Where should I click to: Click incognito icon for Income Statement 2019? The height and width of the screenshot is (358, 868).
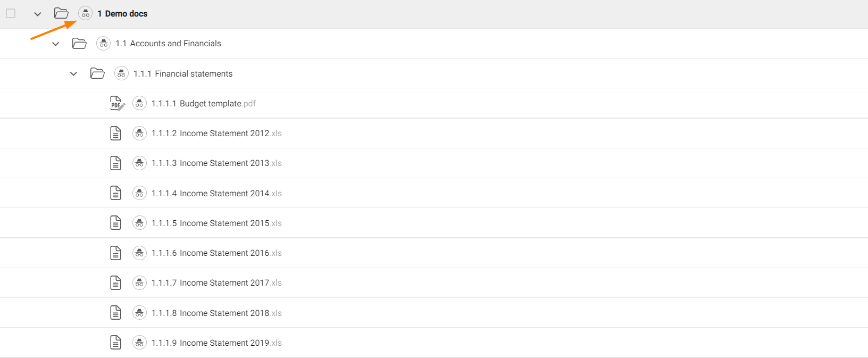coord(139,343)
